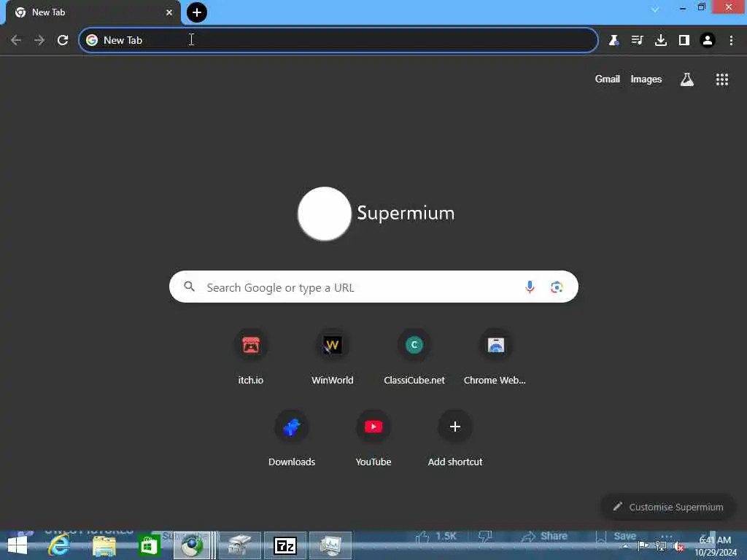Open the Chrome Labs flask in toolbar
This screenshot has height=560, width=747.
(x=614, y=40)
